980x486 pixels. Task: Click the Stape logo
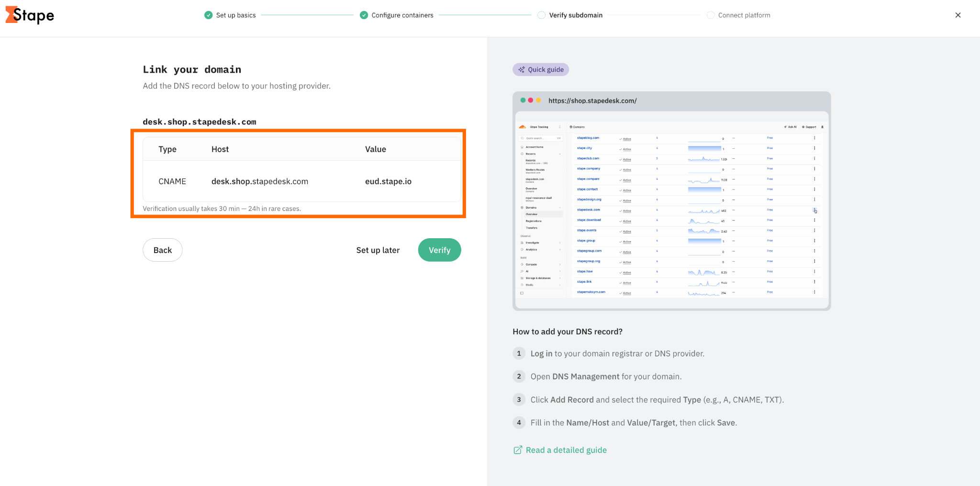point(30,15)
